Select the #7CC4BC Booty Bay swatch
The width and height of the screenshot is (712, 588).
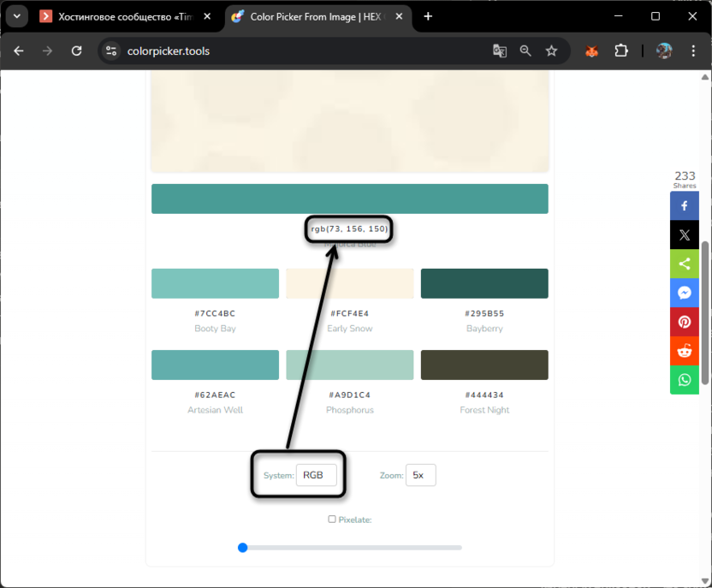pos(216,283)
